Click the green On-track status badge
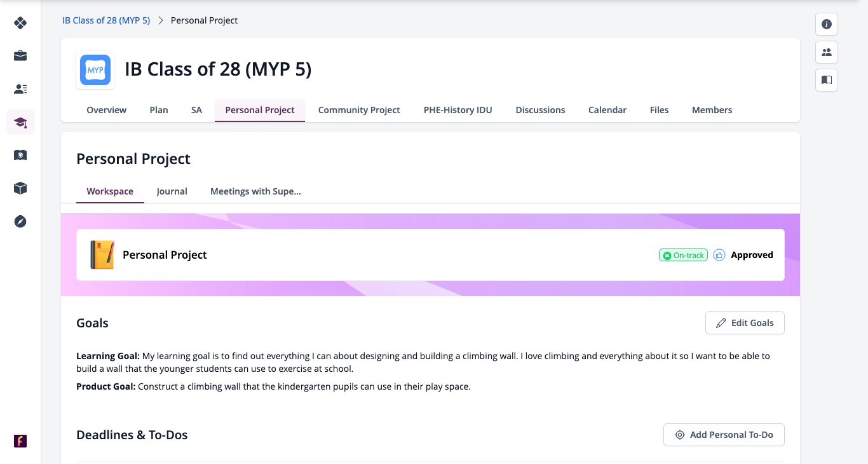 [683, 255]
